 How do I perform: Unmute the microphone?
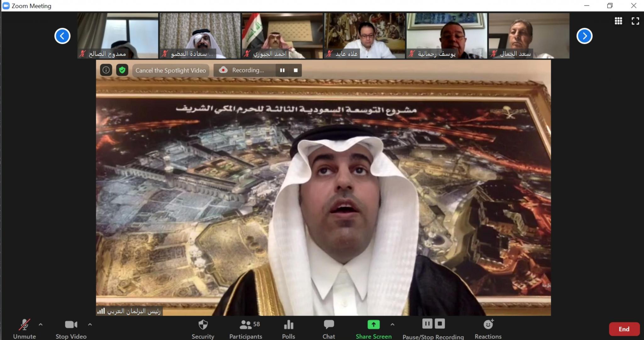click(x=25, y=329)
